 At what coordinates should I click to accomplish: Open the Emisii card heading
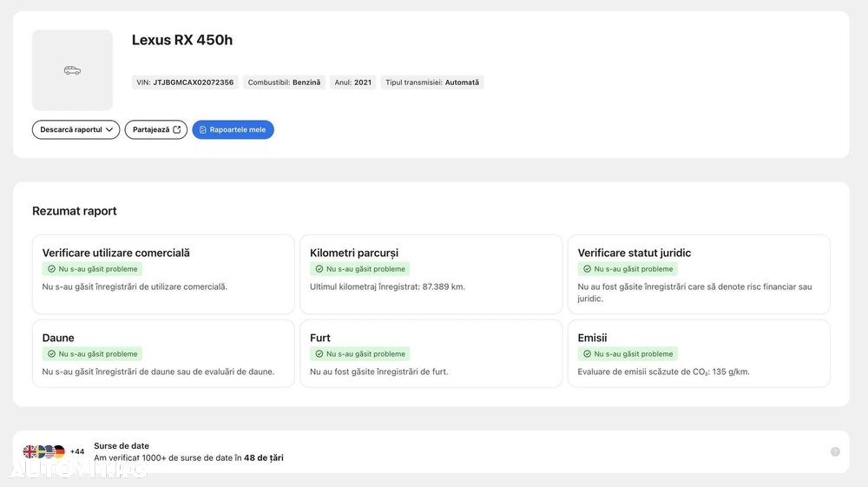coord(592,338)
